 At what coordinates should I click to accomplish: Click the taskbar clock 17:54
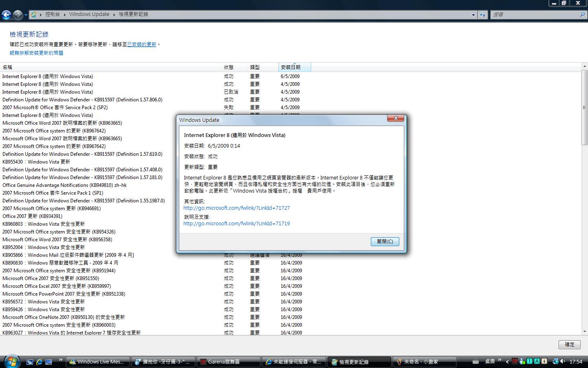pos(576,361)
